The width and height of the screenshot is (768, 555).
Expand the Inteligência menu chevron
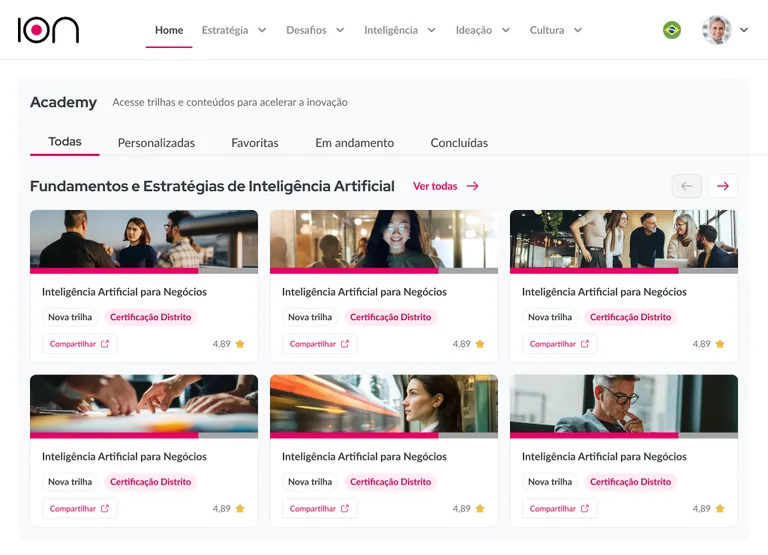(432, 30)
